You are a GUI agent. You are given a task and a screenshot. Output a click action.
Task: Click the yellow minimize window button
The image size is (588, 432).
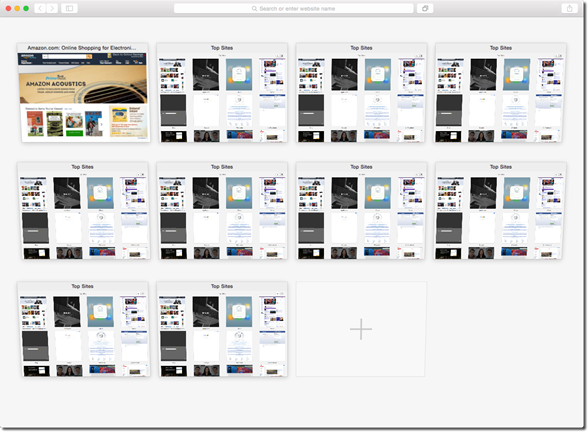click(17, 8)
